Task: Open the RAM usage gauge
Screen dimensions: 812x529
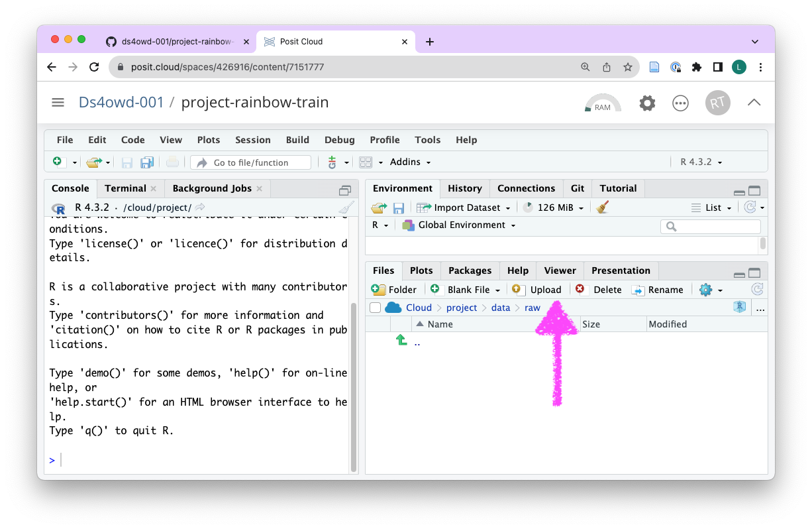Action: point(602,103)
